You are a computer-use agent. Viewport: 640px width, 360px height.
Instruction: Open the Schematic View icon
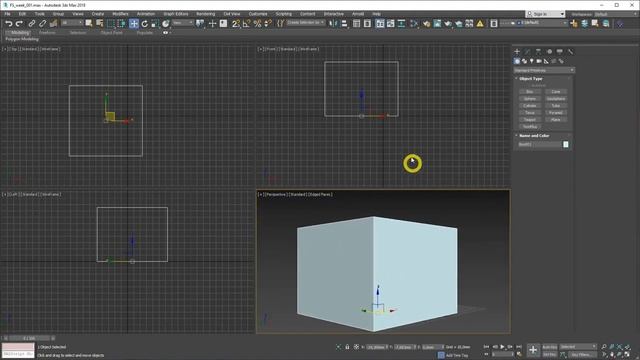(x=402, y=24)
